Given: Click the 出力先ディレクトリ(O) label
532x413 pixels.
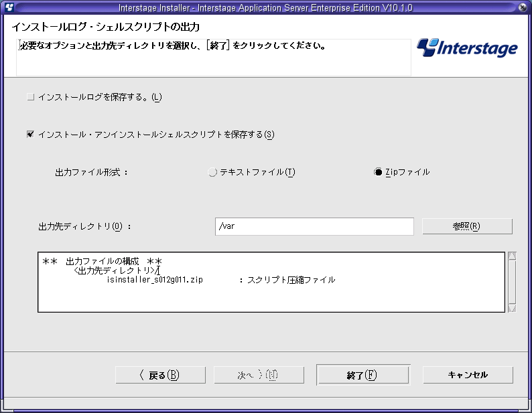Looking at the screenshot, I should click(x=85, y=226).
